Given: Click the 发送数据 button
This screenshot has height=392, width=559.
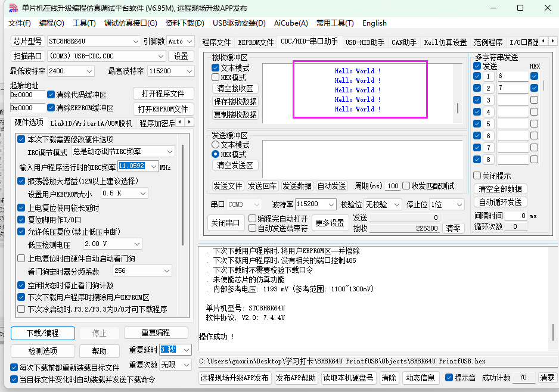Looking at the screenshot, I should [297, 186].
